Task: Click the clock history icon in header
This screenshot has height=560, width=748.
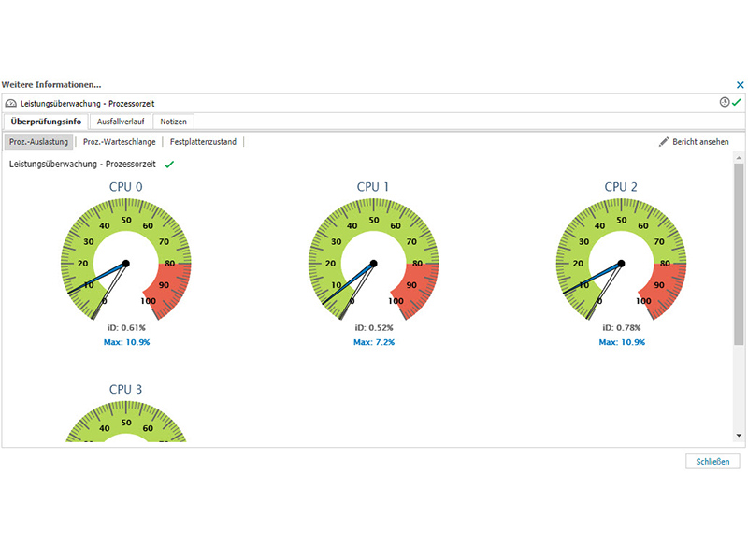Action: [x=725, y=102]
